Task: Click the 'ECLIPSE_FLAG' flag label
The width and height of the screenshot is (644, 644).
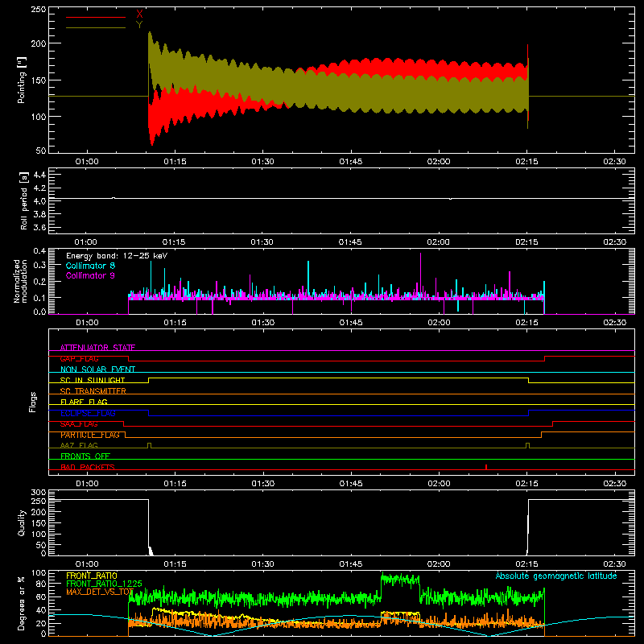Action: click(88, 413)
